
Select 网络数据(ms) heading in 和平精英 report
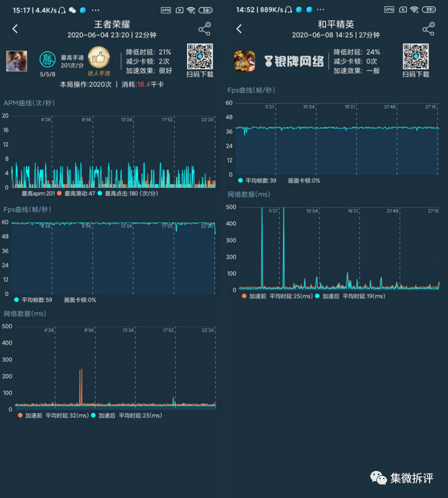(249, 194)
